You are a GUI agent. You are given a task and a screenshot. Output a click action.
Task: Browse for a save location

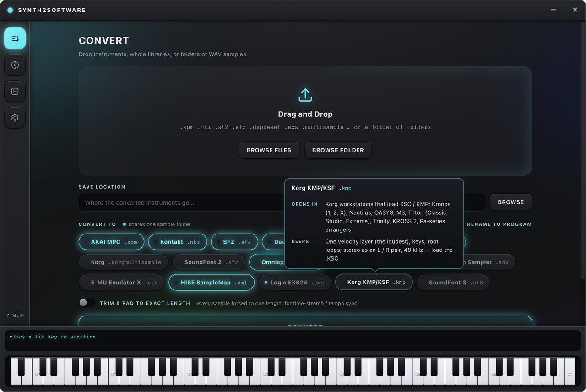tap(511, 202)
